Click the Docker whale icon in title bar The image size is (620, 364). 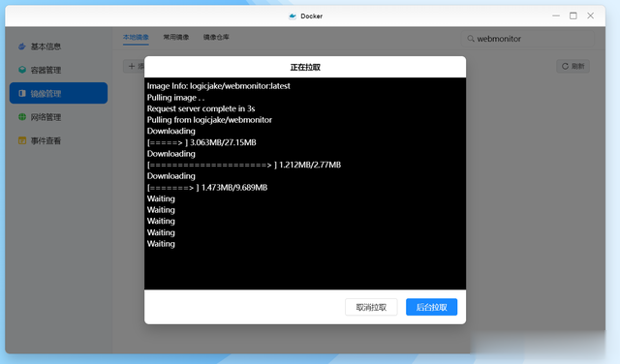click(293, 16)
